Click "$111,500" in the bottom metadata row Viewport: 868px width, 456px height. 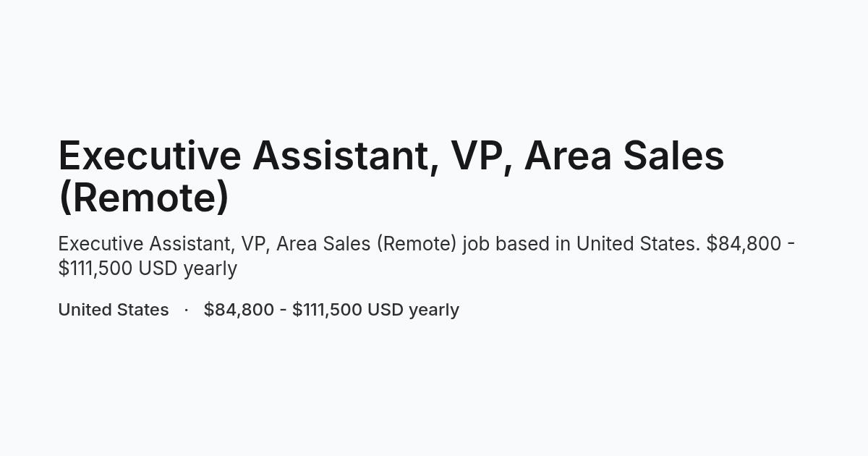pyautogui.click(x=327, y=310)
